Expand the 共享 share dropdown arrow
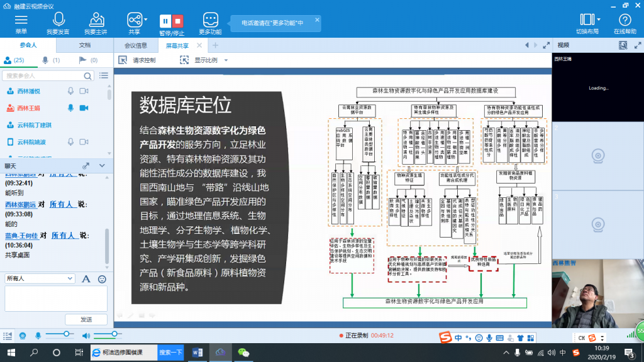 146,19
